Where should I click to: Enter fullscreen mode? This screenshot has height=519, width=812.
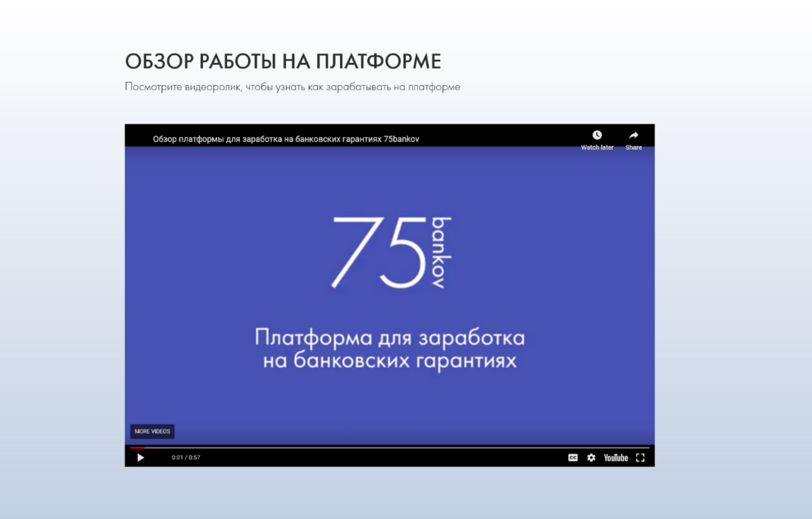click(640, 458)
